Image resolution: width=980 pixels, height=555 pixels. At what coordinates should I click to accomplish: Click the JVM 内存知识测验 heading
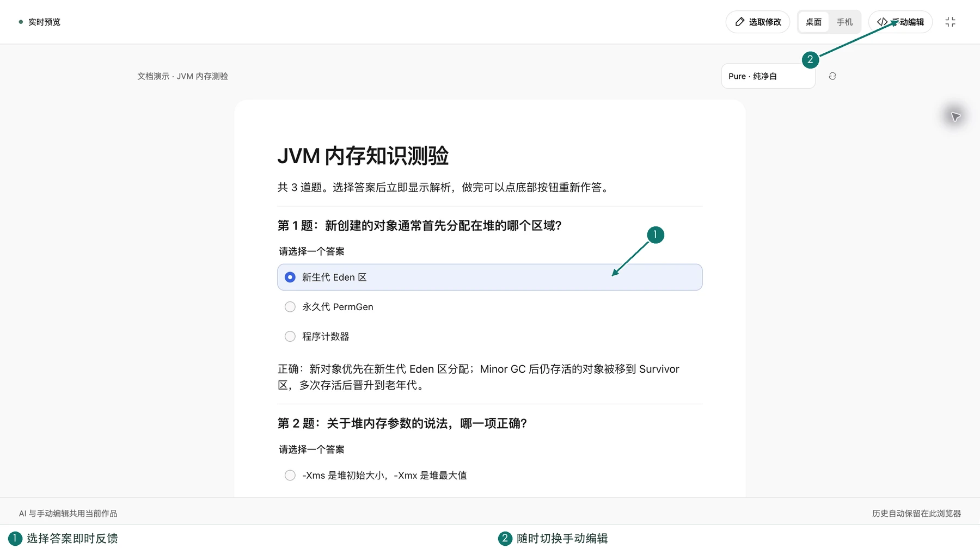[363, 156]
